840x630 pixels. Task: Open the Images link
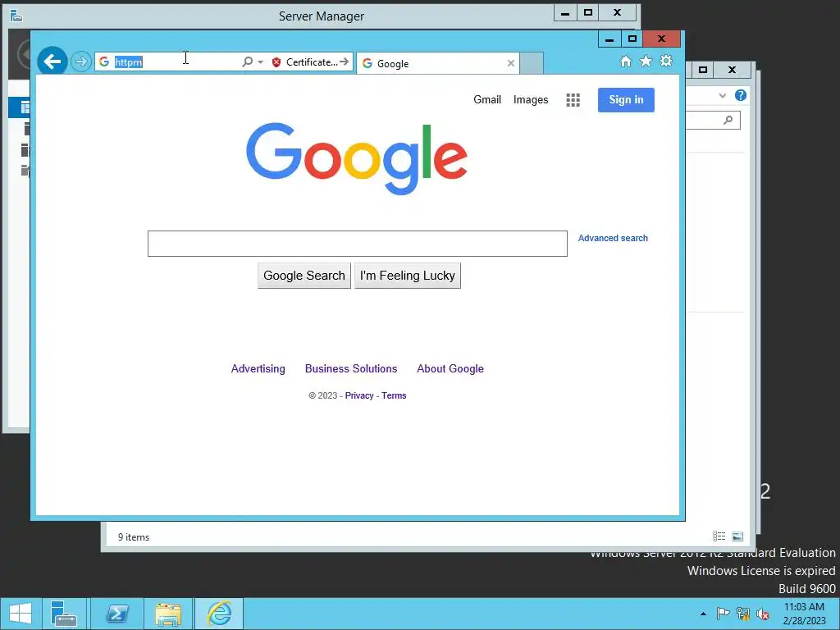(x=531, y=99)
